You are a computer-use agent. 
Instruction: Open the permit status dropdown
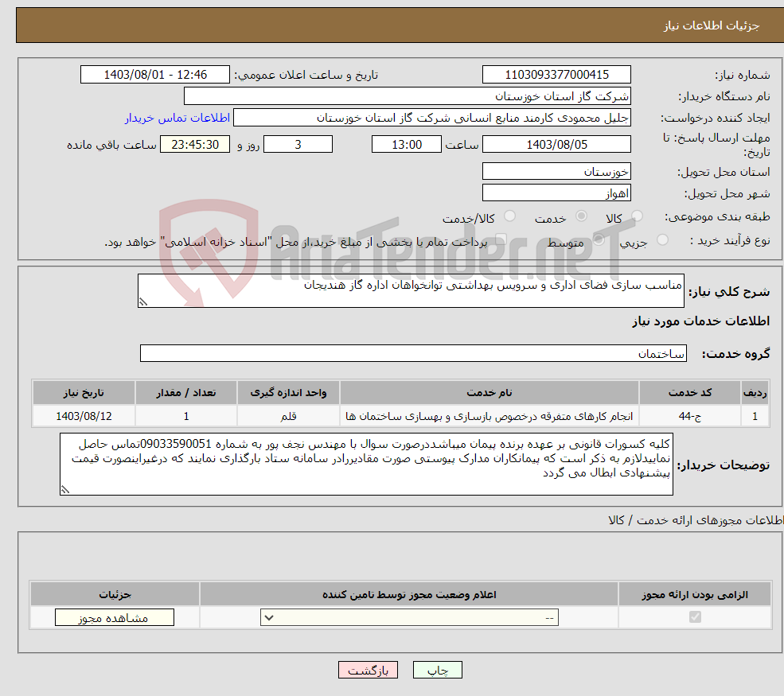409,617
